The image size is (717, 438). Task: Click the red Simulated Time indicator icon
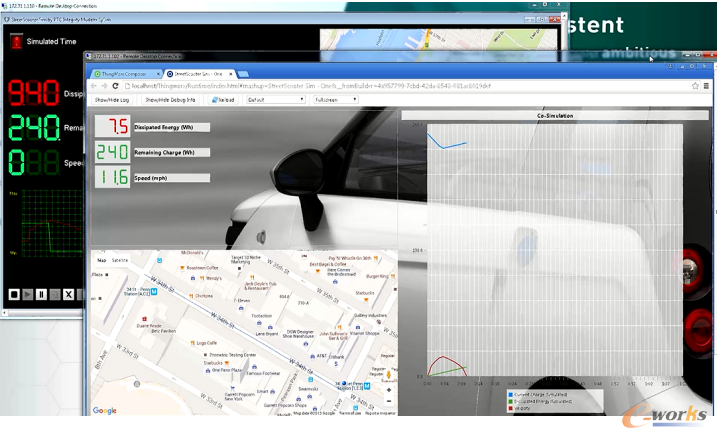16,41
